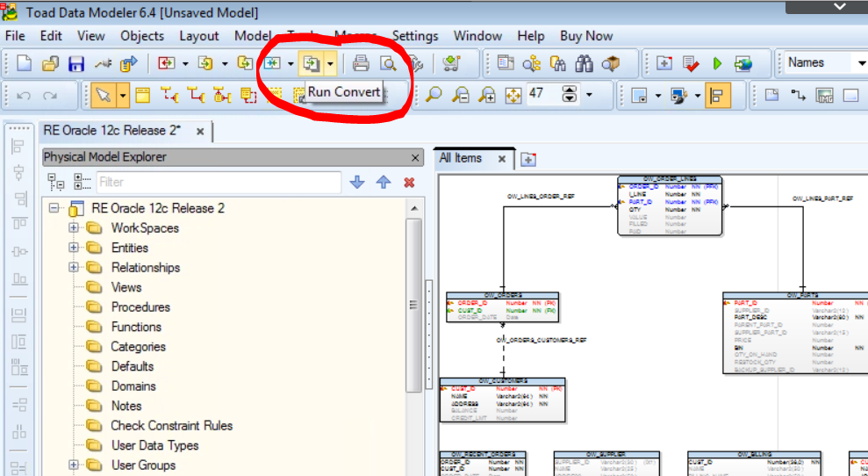Click the merge models toolbar icon
The height and width of the screenshot is (476, 868).
coord(245,63)
